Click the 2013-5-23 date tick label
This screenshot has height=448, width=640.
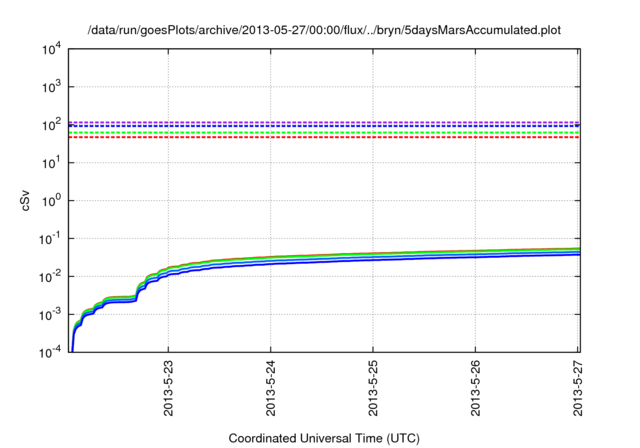click(x=168, y=388)
